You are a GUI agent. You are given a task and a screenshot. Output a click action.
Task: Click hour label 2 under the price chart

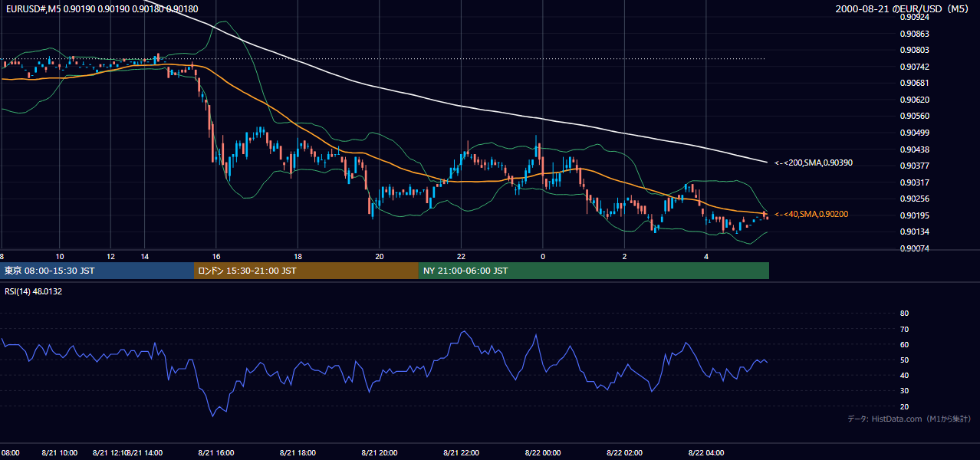tap(624, 256)
